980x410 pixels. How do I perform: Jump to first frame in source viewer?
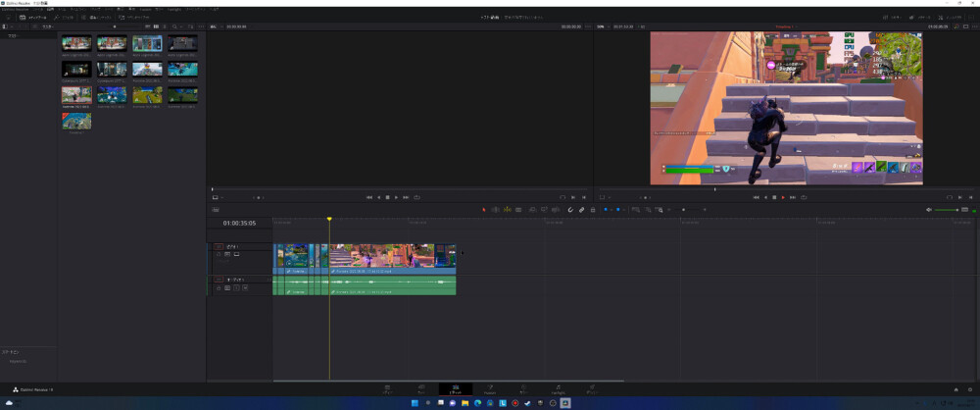368,197
